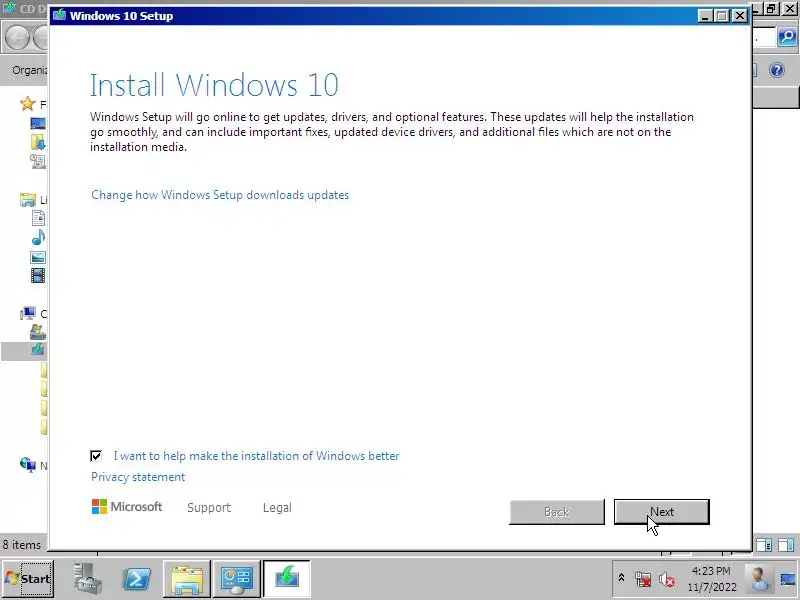Open the Documents library icon
The height and width of the screenshot is (600, 800).
(x=38, y=218)
